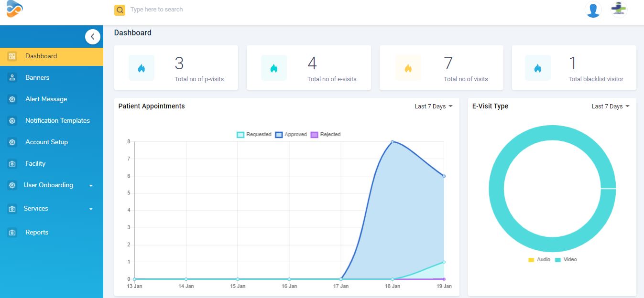Click the Facility camera icon in sidebar

pos(12,164)
